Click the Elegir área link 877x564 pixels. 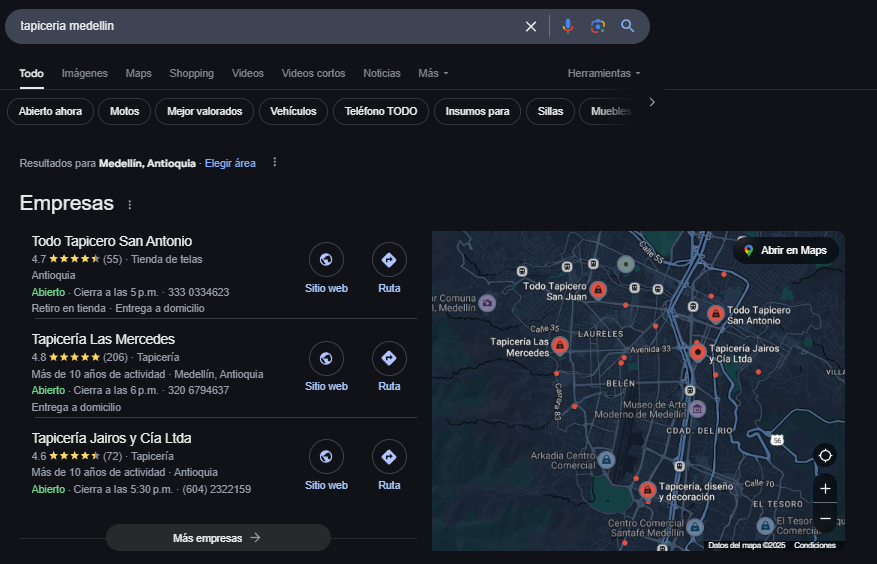230,163
